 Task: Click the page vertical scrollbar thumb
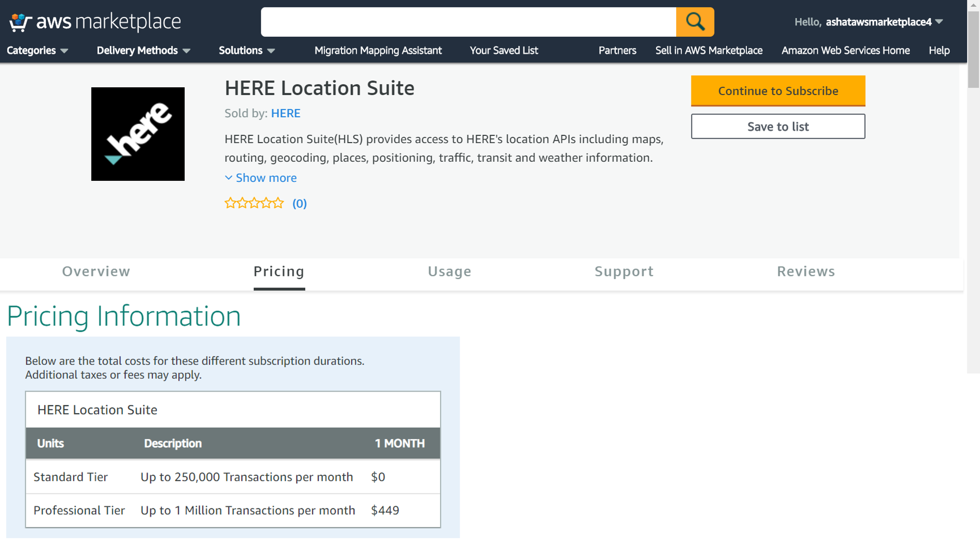(974, 49)
